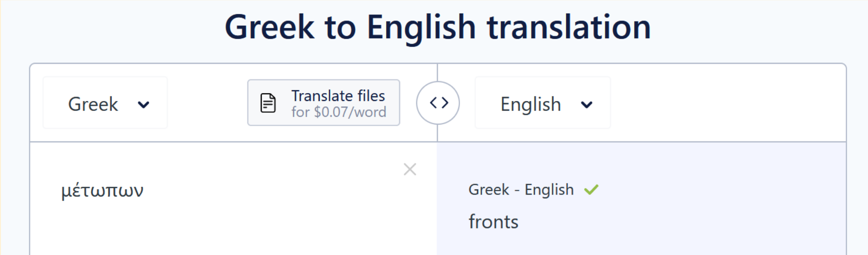Swap the Greek and English languages
Screen dimensions: 868x255
(438, 103)
